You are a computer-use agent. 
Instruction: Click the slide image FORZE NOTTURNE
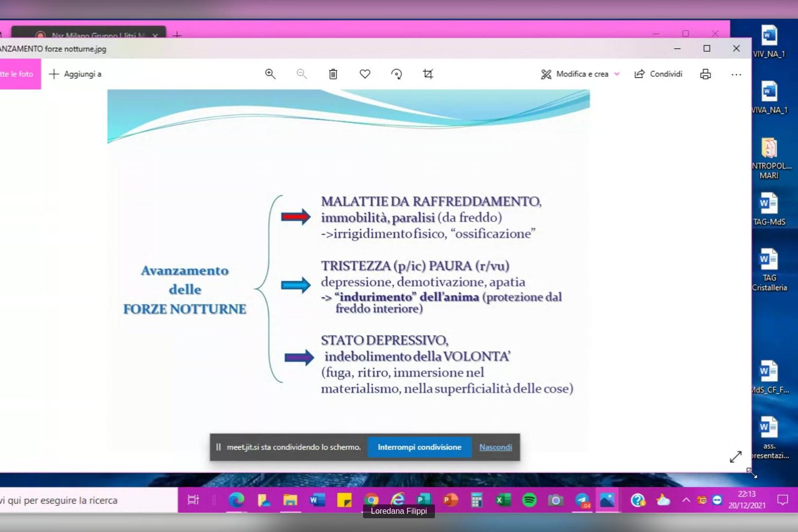tap(348, 270)
